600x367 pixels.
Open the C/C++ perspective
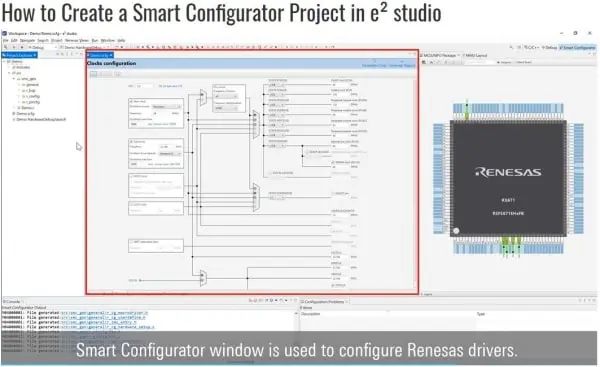click(x=532, y=48)
